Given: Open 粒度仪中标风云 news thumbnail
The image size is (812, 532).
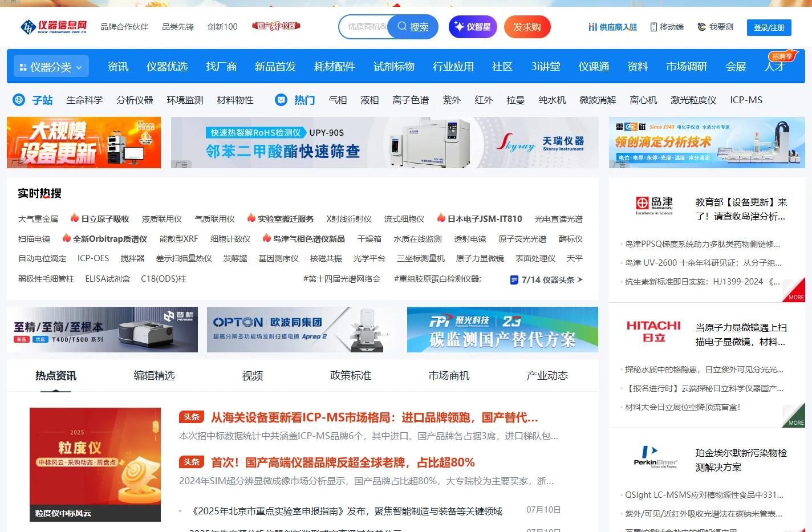Looking at the screenshot, I should [x=95, y=465].
